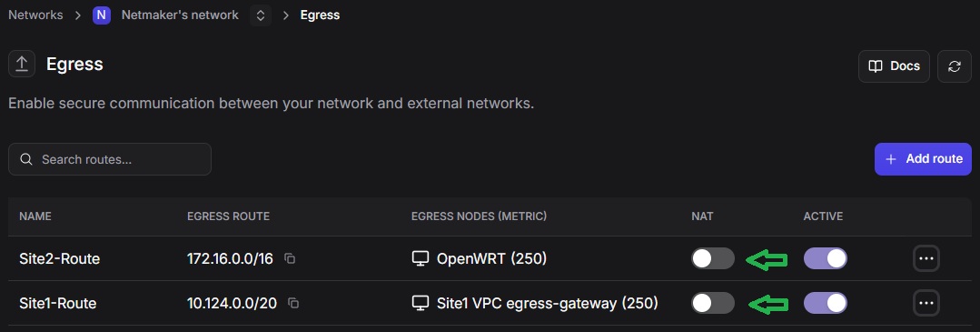Select Netmaker's network breadcrumb item
980x332 pixels.
pyautogui.click(x=180, y=15)
